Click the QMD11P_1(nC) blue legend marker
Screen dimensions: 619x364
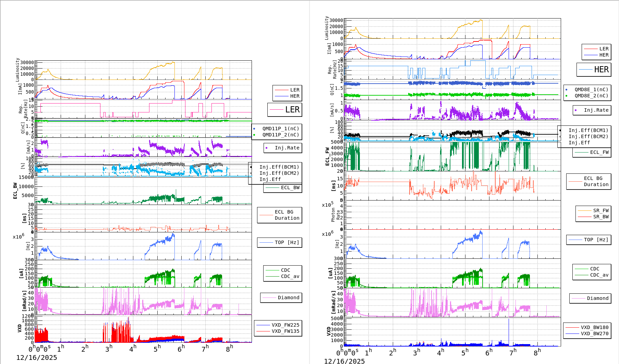(x=254, y=129)
